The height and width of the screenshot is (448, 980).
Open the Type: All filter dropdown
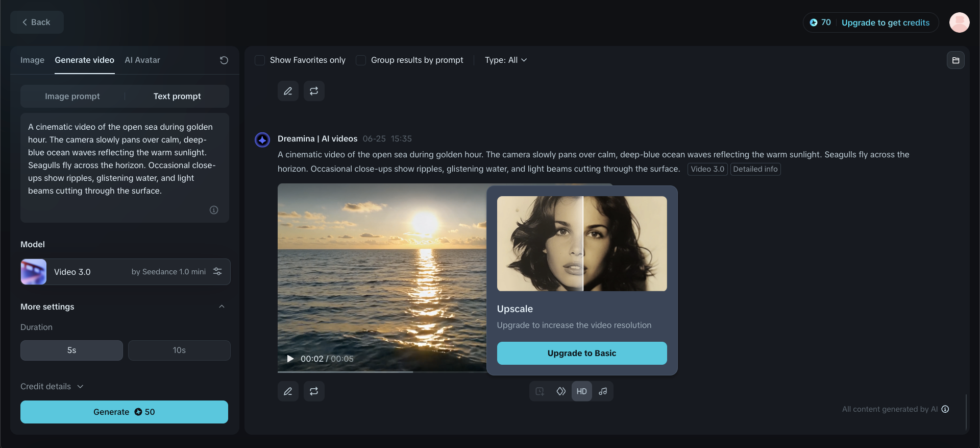[x=506, y=60]
